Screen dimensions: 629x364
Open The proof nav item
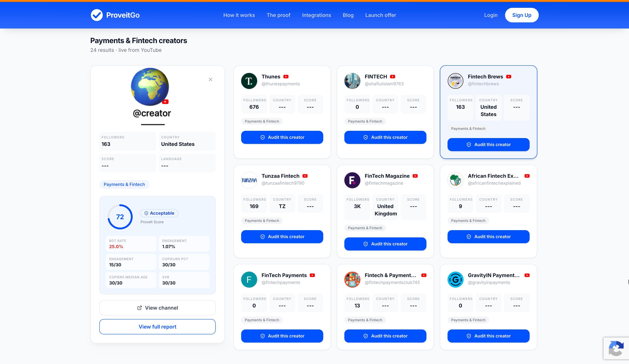coord(278,15)
